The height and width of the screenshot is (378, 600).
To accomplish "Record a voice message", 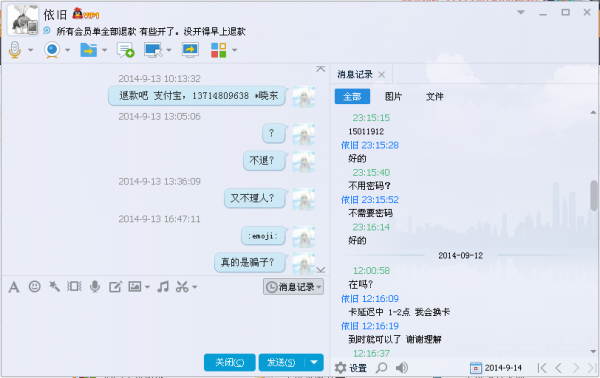I will (x=95, y=286).
